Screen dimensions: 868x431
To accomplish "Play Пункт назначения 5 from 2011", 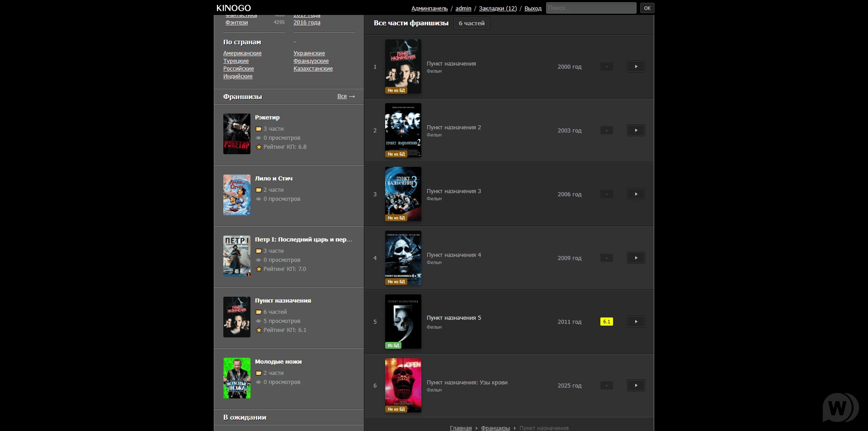I will coord(636,322).
